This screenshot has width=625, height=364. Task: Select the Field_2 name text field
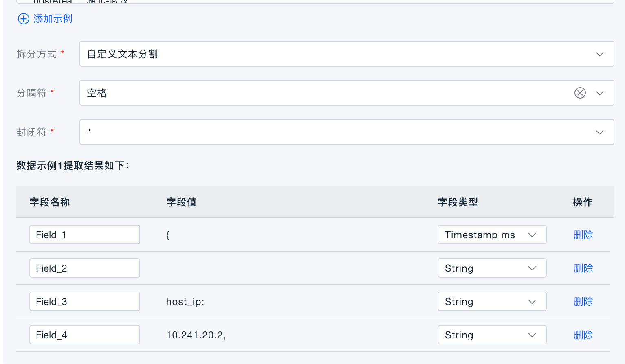[84, 268]
